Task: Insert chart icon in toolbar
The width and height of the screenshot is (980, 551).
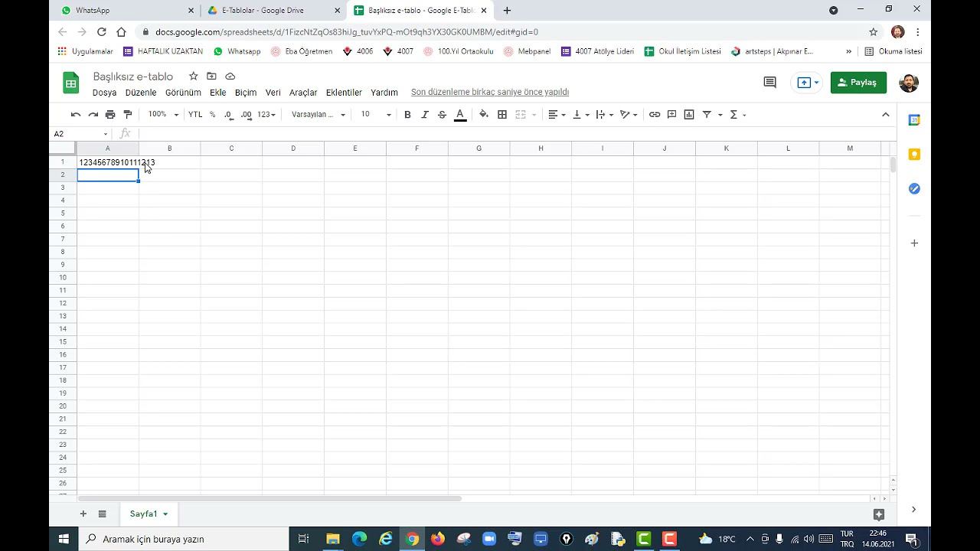Action: 689,115
